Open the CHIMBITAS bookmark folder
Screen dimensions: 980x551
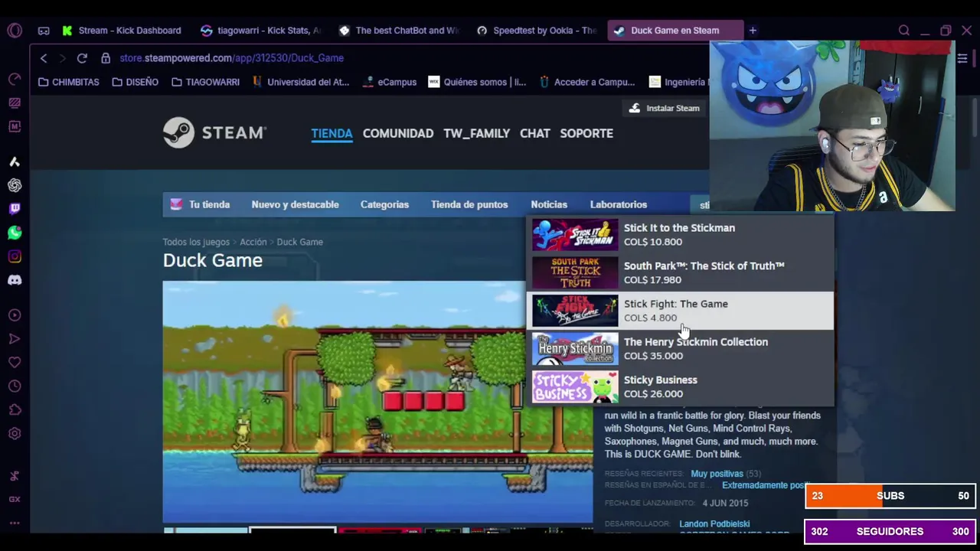tap(69, 82)
